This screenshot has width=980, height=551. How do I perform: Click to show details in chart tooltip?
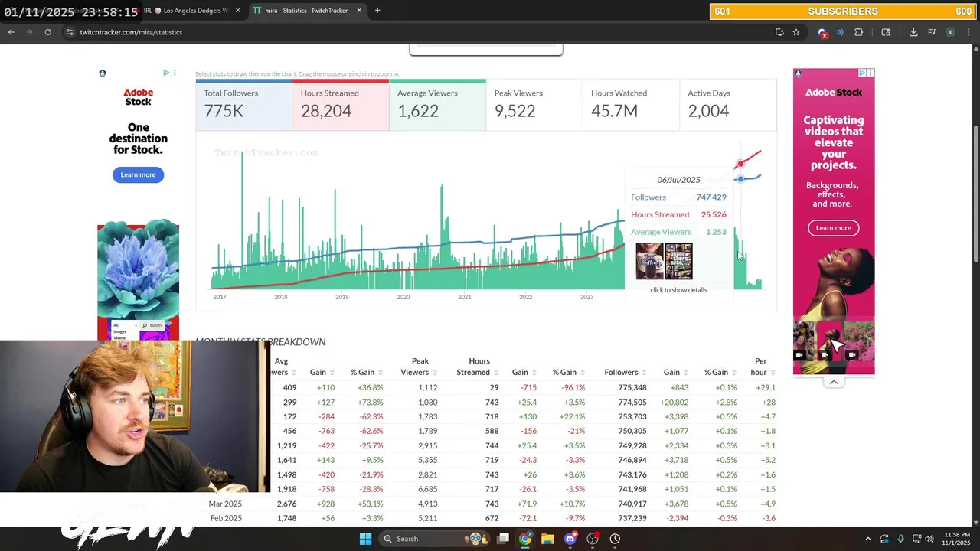pos(678,290)
